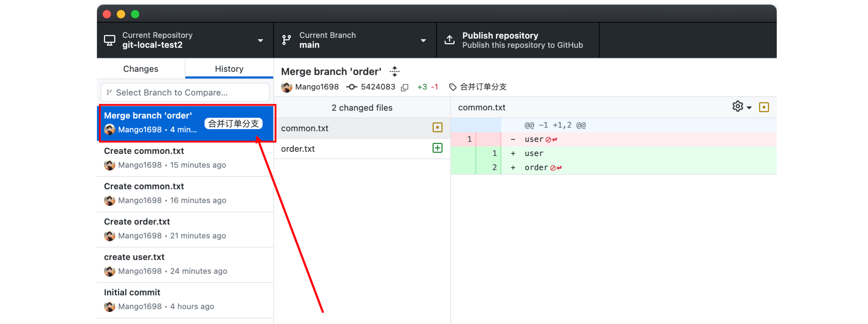
Task: Focus the Select Branch to Compare field
Action: click(185, 93)
